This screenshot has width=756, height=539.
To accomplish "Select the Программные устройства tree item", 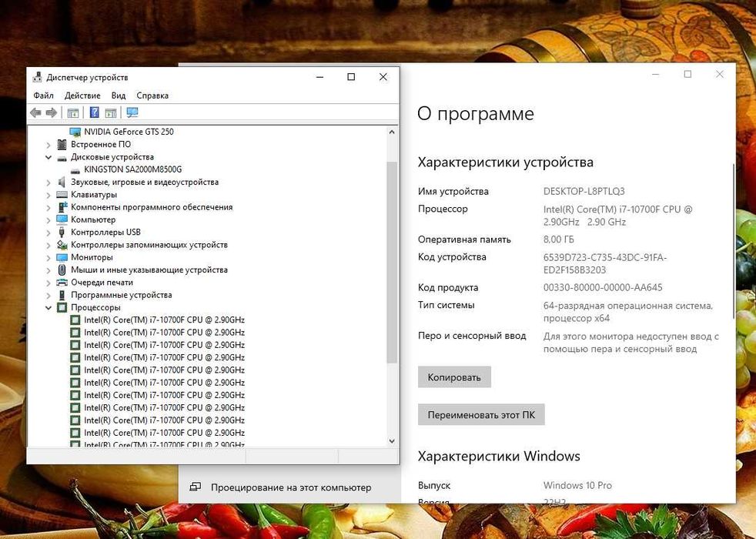I will pyautogui.click(x=121, y=295).
